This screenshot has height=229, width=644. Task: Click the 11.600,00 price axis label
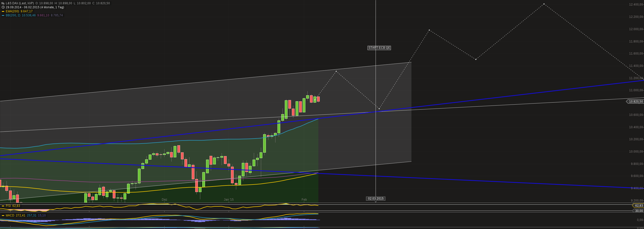(636, 54)
